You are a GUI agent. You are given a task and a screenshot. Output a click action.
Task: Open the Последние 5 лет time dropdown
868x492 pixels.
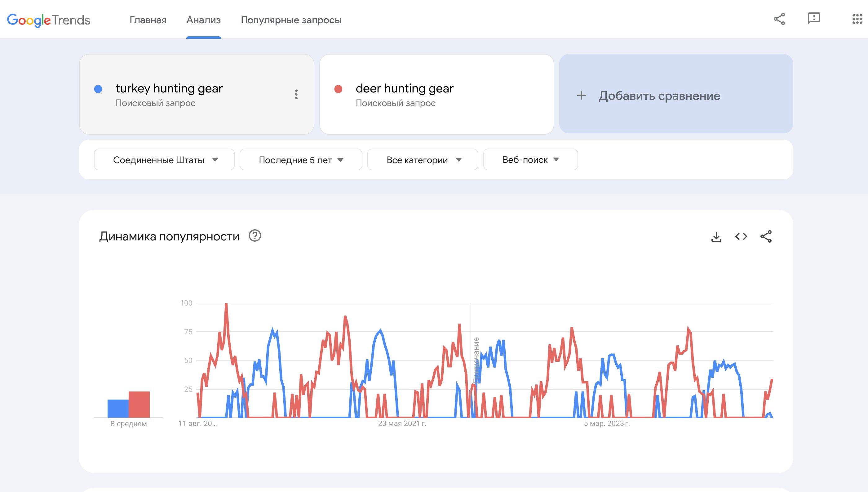click(300, 160)
